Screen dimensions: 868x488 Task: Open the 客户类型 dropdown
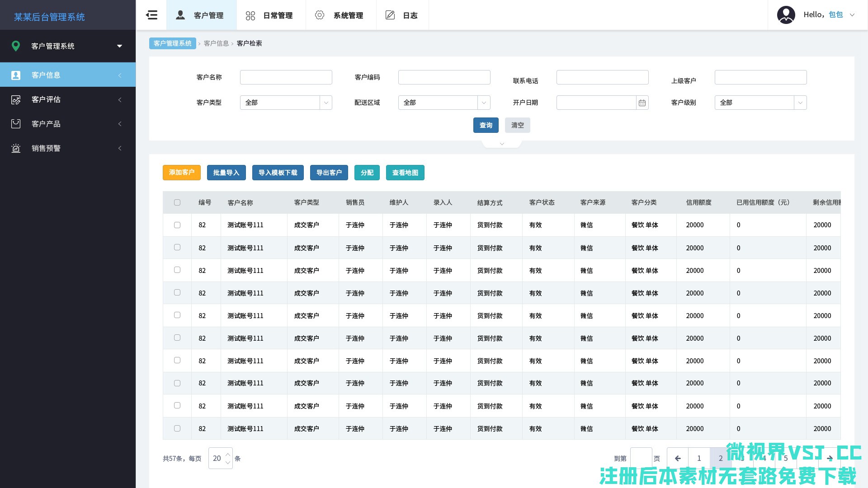(286, 103)
